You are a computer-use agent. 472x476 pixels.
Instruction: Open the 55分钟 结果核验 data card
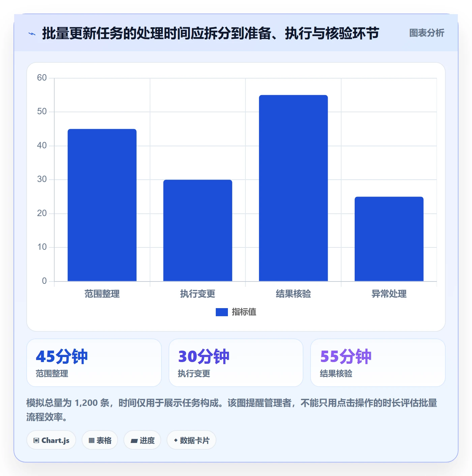[x=378, y=363]
